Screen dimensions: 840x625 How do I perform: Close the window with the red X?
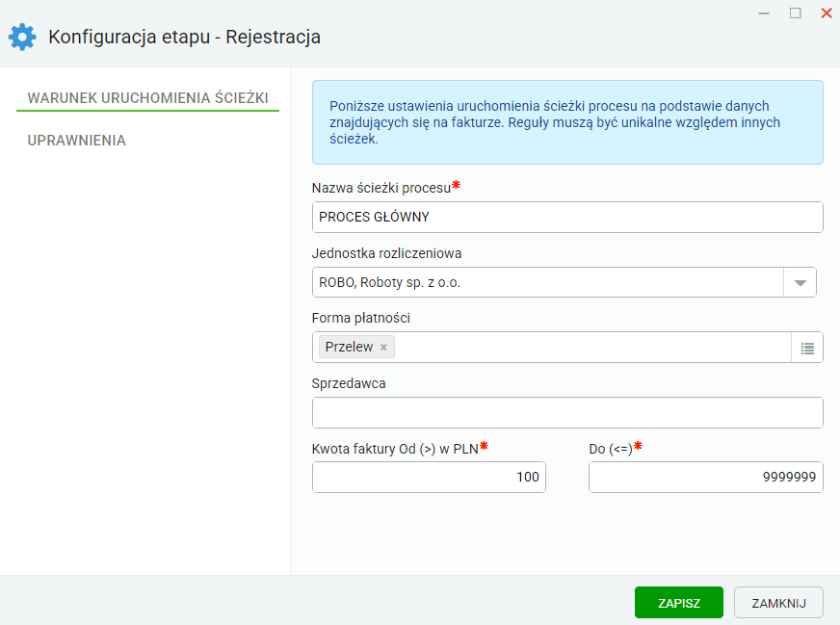[x=827, y=13]
